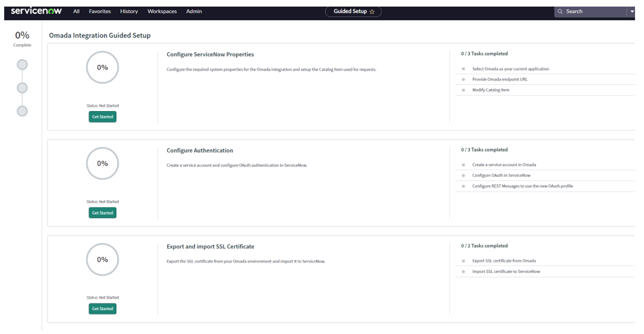This screenshot has width=644, height=334.
Task: Expand the search options dropdown arrow
Action: [x=632, y=11]
